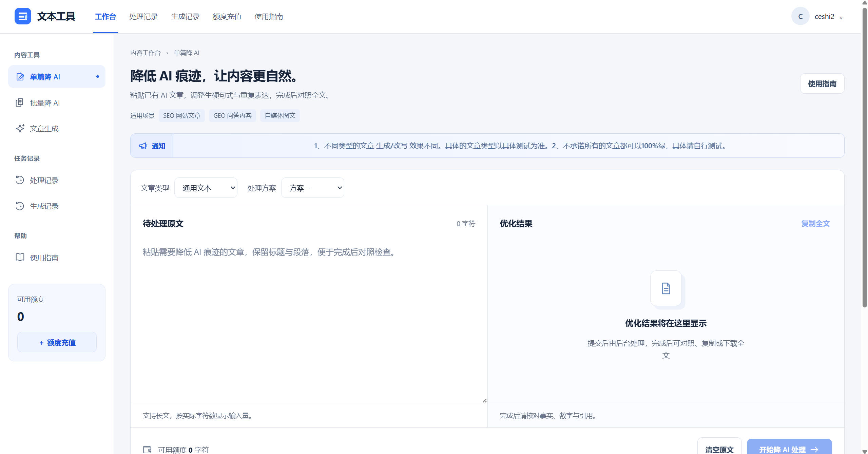Click the sidebar 使用指南 book icon

pos(20,257)
